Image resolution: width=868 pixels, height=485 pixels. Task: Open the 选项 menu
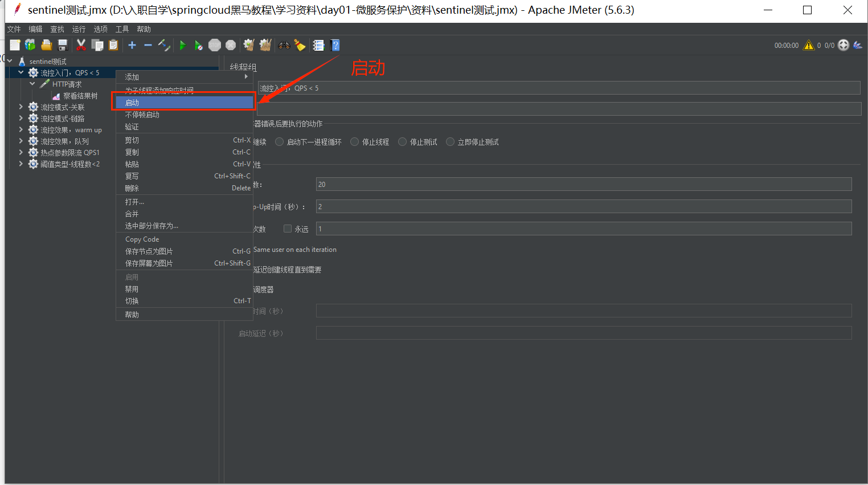pos(101,29)
